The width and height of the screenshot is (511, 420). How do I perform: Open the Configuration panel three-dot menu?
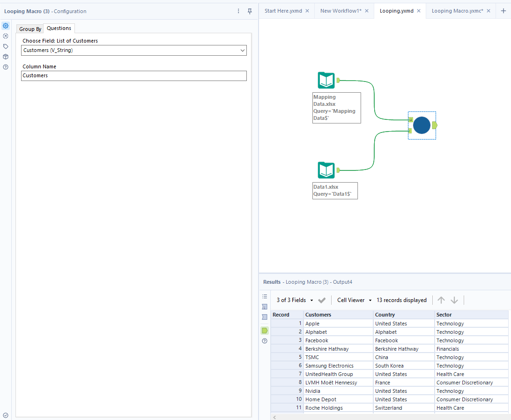[x=238, y=11]
